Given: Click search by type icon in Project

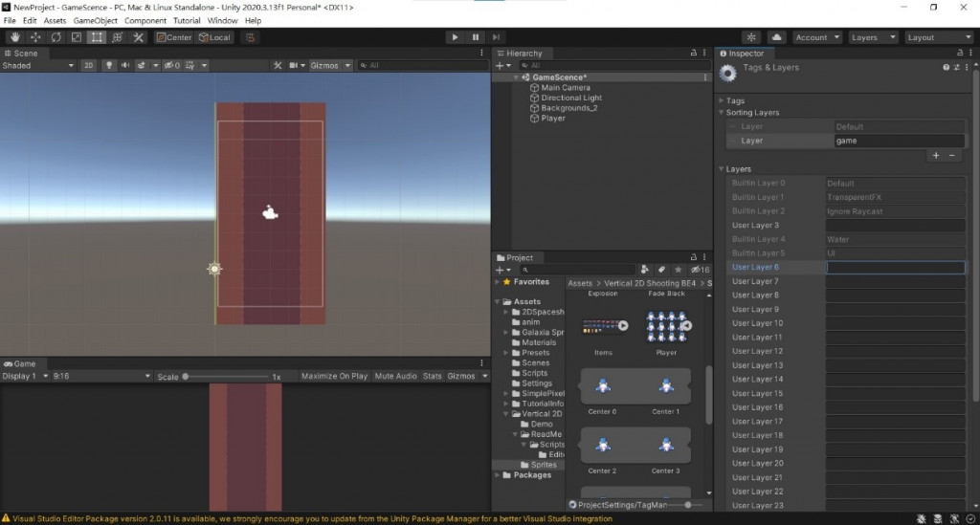Looking at the screenshot, I should coord(644,270).
